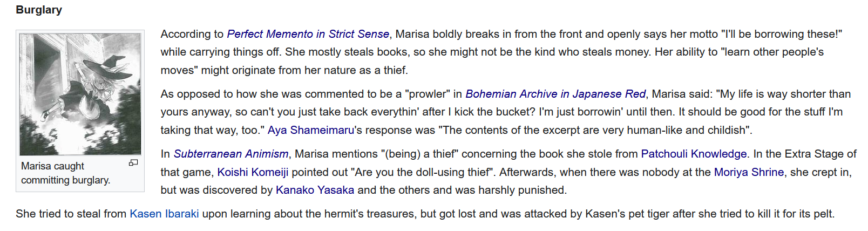Visit the Kasen Ibaraki link
The height and width of the screenshot is (231, 868).
[164, 214]
